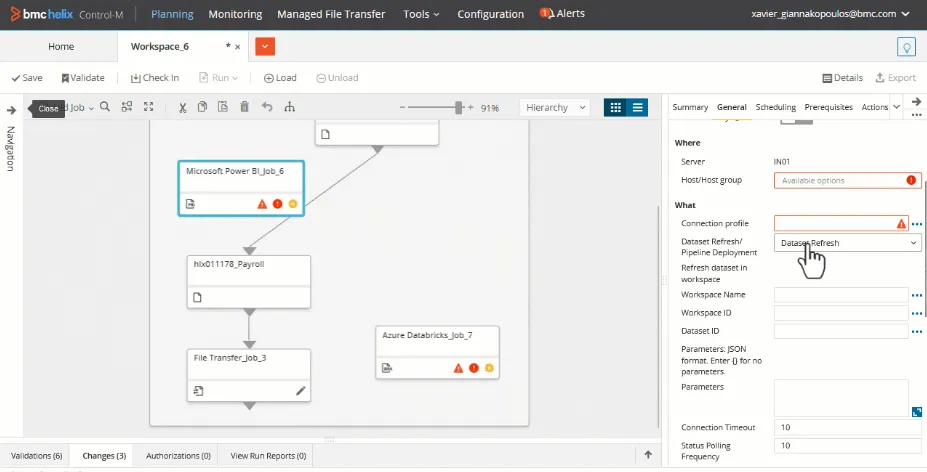Click the delete trash can icon
The image size is (927, 472).
(244, 107)
